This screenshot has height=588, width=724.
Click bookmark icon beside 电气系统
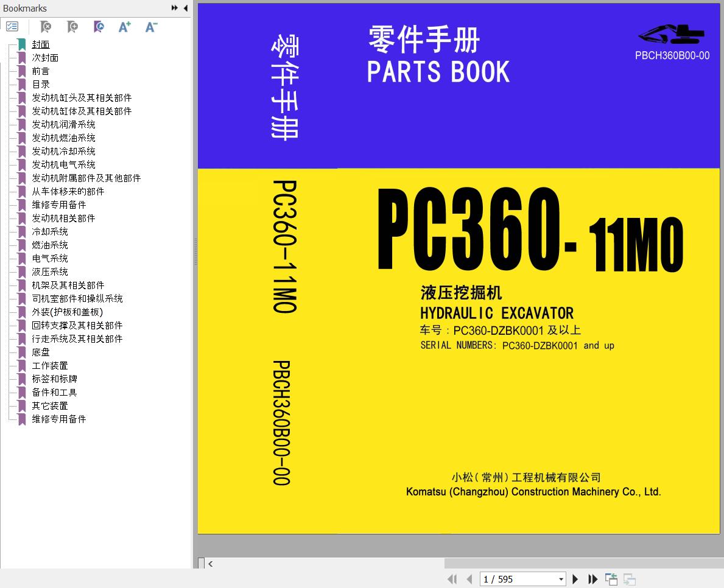(x=22, y=259)
